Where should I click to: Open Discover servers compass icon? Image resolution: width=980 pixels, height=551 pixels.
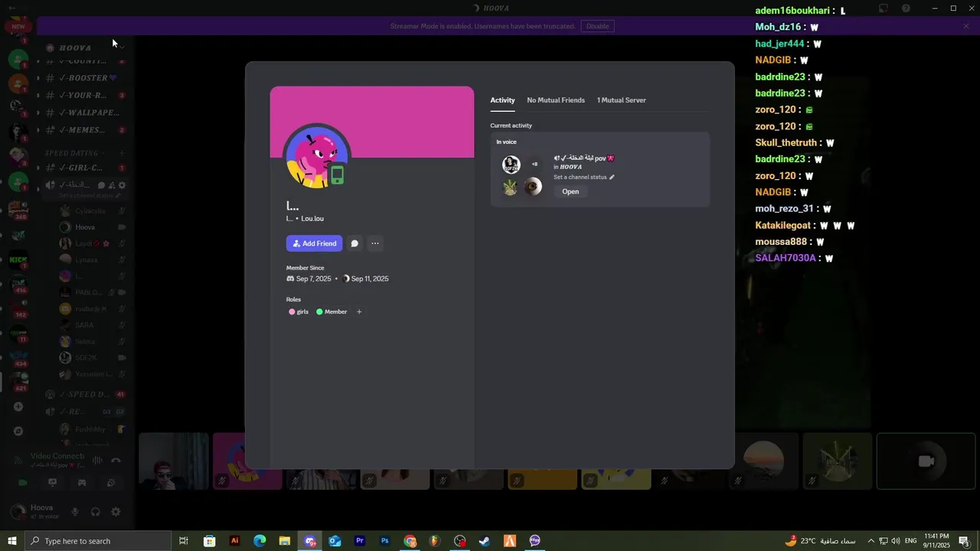point(18,431)
